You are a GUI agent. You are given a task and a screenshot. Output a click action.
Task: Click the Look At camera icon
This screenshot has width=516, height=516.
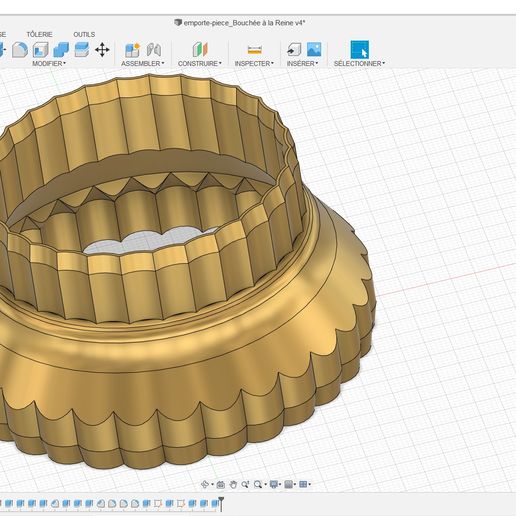[x=220, y=484]
